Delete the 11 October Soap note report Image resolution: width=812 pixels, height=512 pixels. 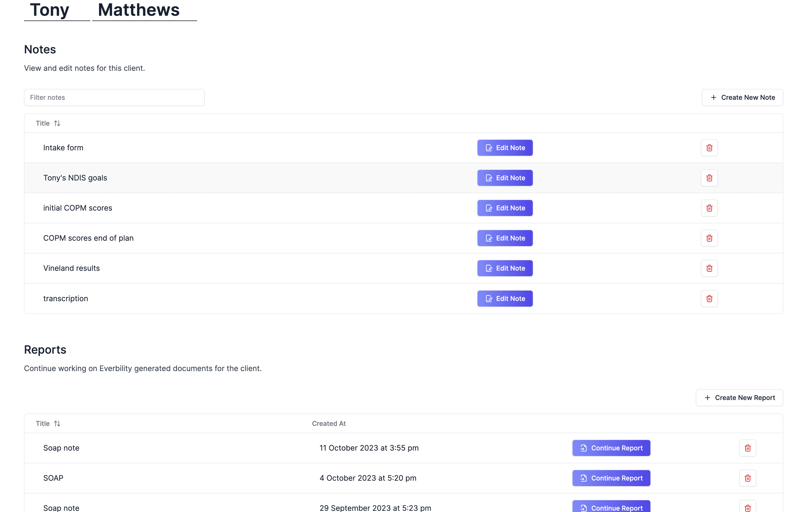click(x=747, y=448)
